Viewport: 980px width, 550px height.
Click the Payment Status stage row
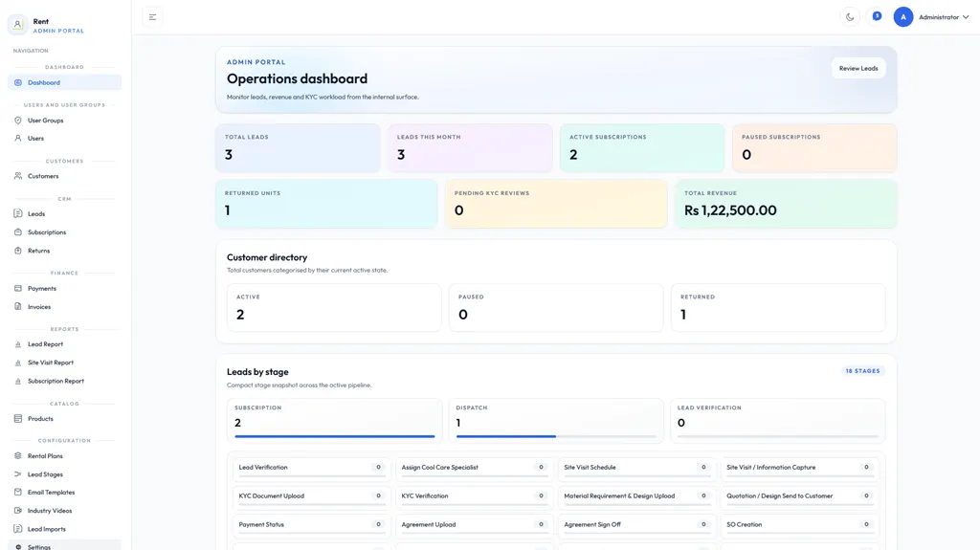[312, 525]
